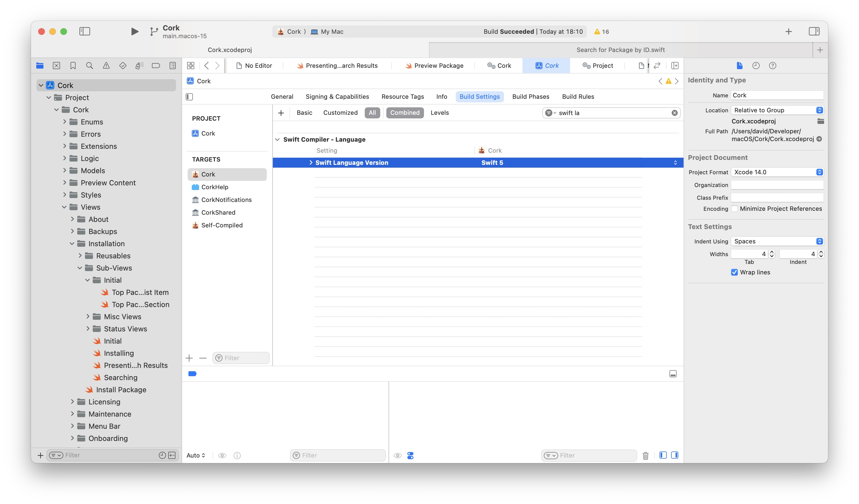Add a new build setting plus

[281, 113]
